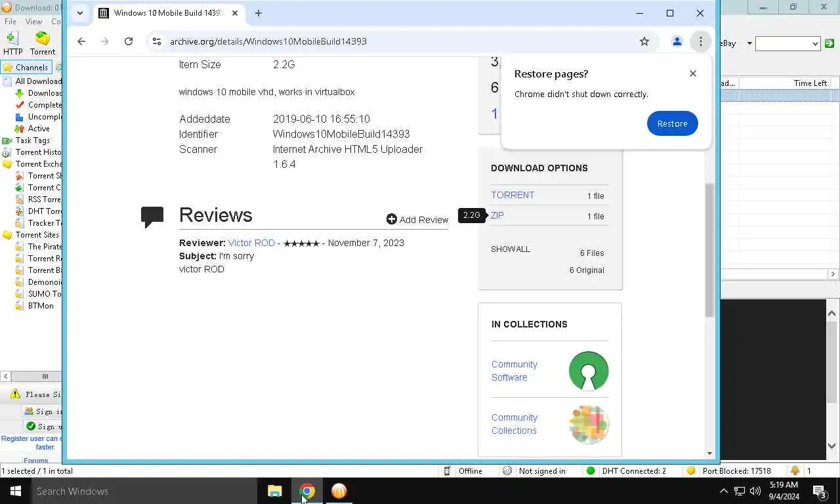Screen dimensions: 840x504
Task: Click the site information icon in address bar
Action: (x=156, y=41)
